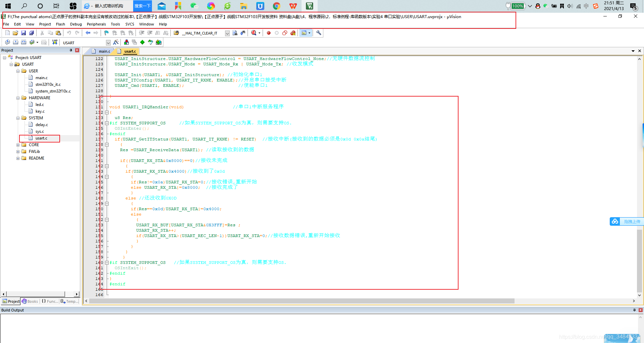Navigate backwards with the blue left arrow
Screen dimensions: 644x343
[x=88, y=33]
